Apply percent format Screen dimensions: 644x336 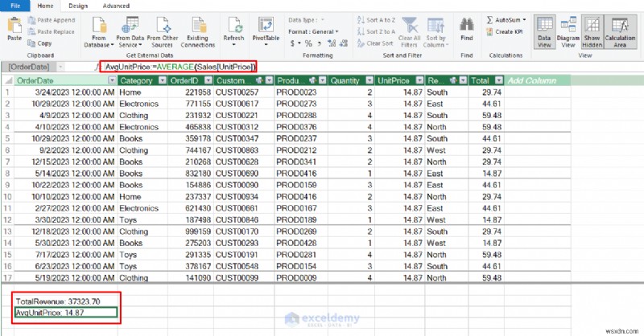(x=308, y=43)
